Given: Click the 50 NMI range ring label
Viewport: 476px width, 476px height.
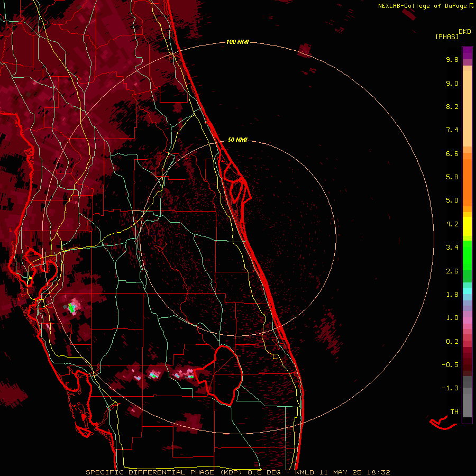Looking at the screenshot, I should pyautogui.click(x=237, y=140).
